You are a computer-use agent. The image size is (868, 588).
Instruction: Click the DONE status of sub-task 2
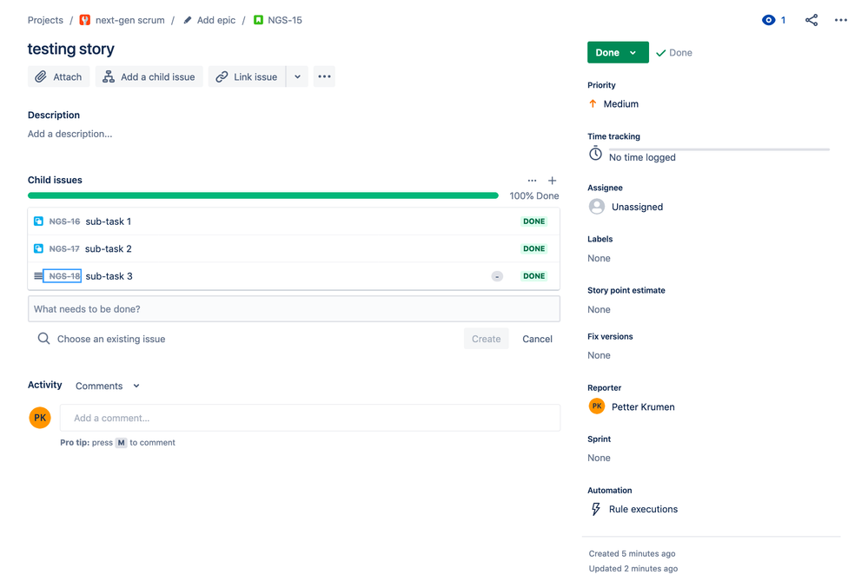(x=534, y=249)
